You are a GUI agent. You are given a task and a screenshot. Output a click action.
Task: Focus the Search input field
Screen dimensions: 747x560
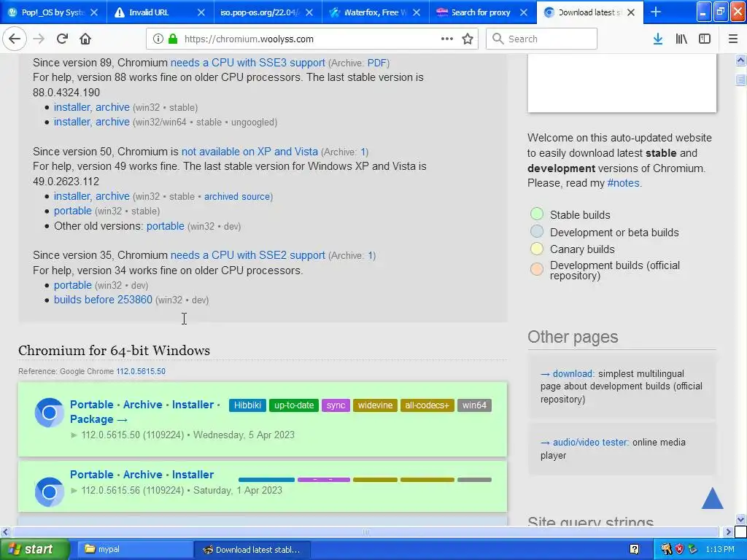(x=542, y=39)
